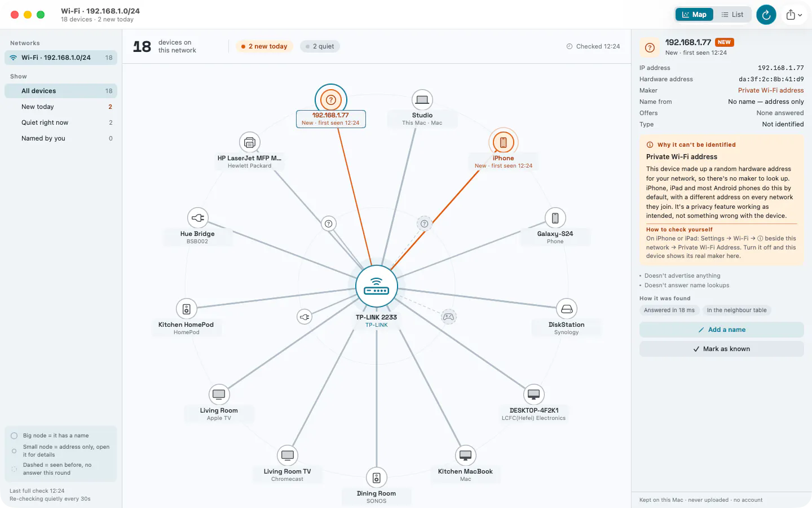Click the DESKTOP-4F2K1 computer node icon

coord(534,395)
